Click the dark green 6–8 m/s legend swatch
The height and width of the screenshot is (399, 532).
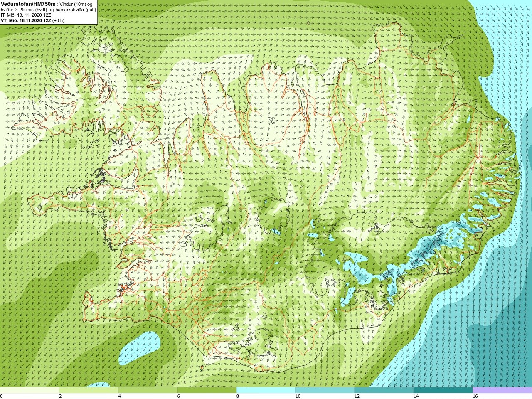[x=207, y=390]
